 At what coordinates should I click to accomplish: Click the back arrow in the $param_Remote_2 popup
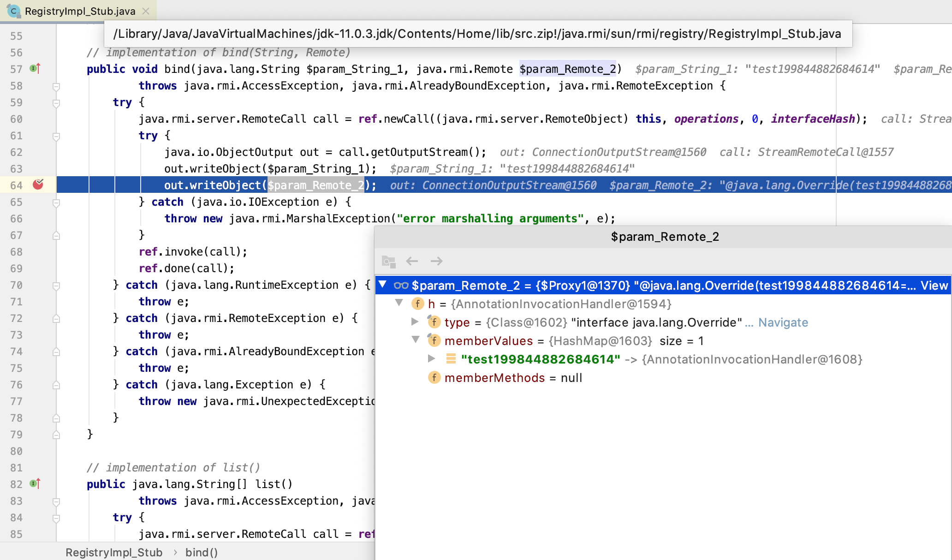coord(411,261)
